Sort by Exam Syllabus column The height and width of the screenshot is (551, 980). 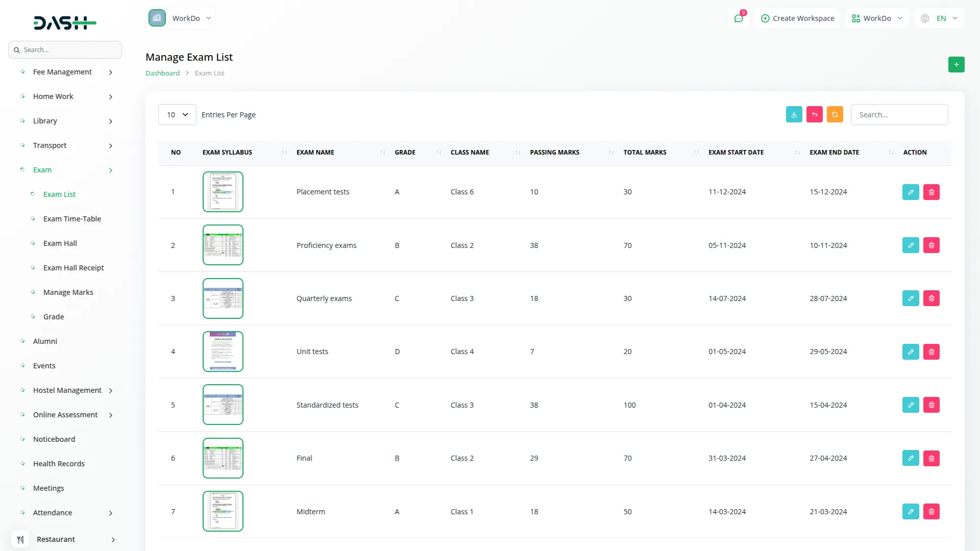click(284, 153)
